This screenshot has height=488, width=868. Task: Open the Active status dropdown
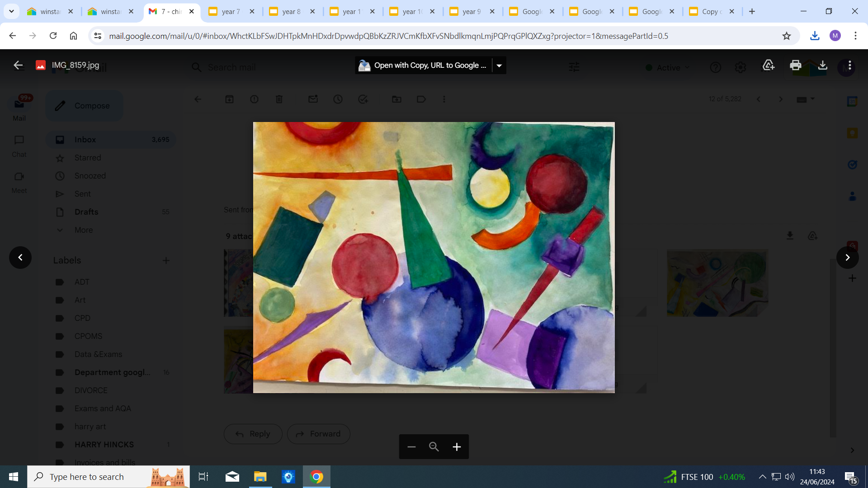[x=668, y=67]
